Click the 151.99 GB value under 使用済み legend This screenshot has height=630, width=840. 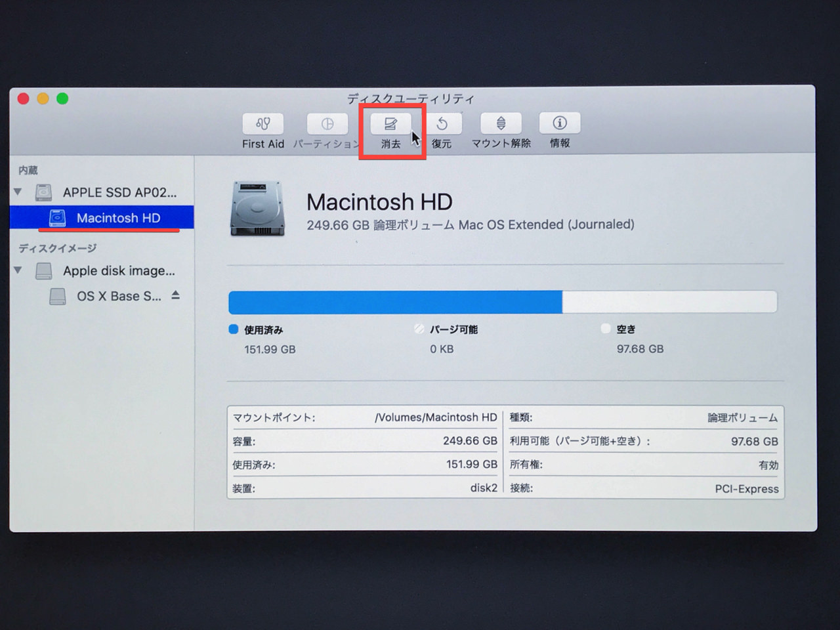270,350
